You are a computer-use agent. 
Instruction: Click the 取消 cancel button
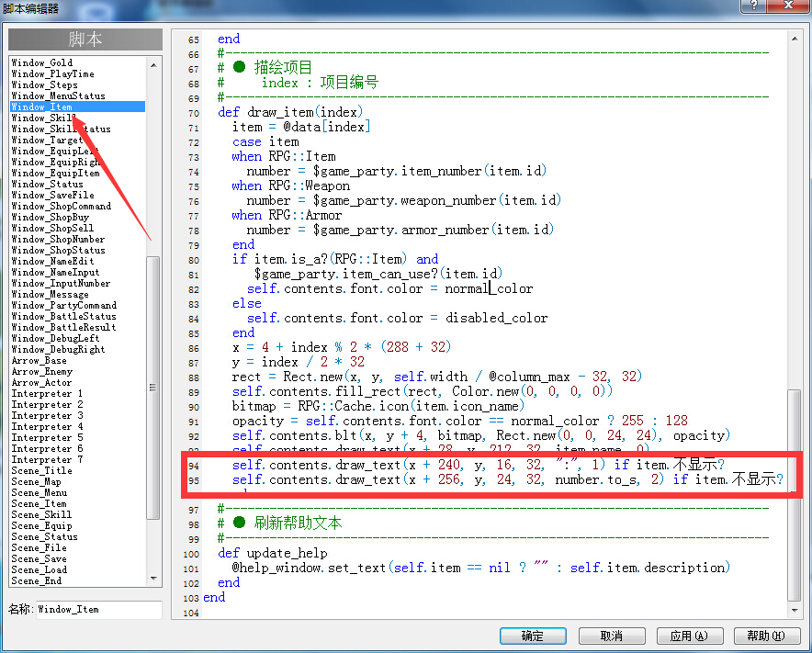click(x=612, y=636)
